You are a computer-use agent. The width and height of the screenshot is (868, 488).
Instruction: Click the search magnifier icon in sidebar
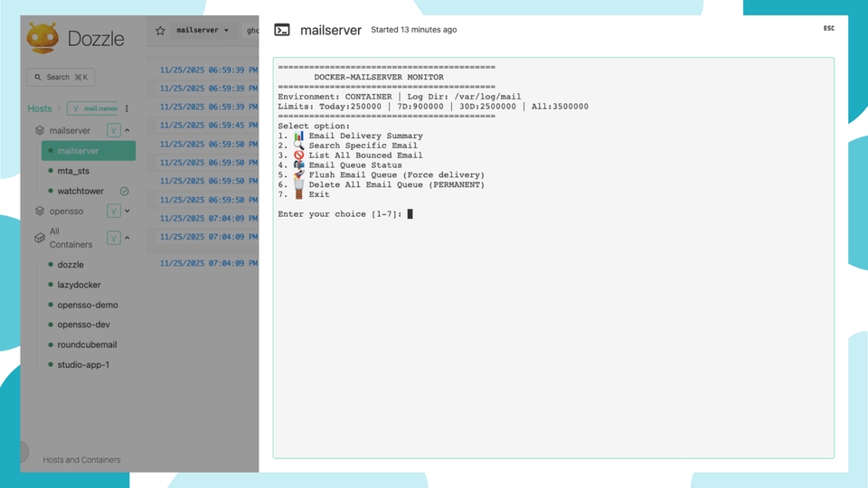[38, 78]
